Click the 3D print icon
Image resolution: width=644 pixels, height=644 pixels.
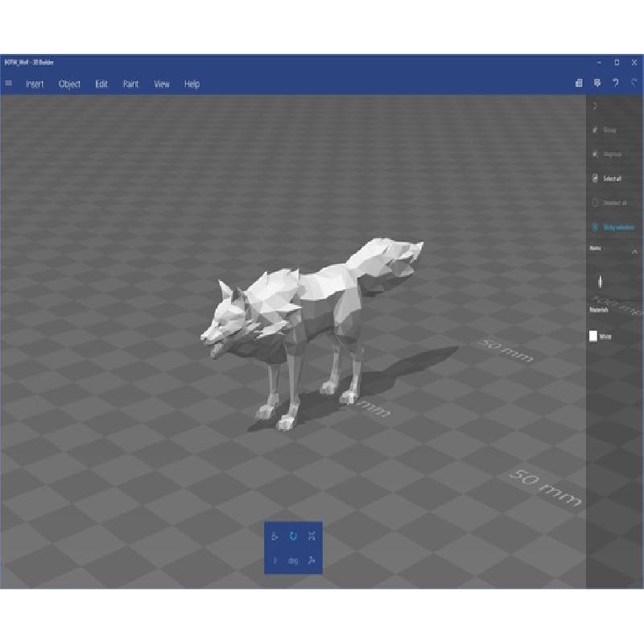597,83
